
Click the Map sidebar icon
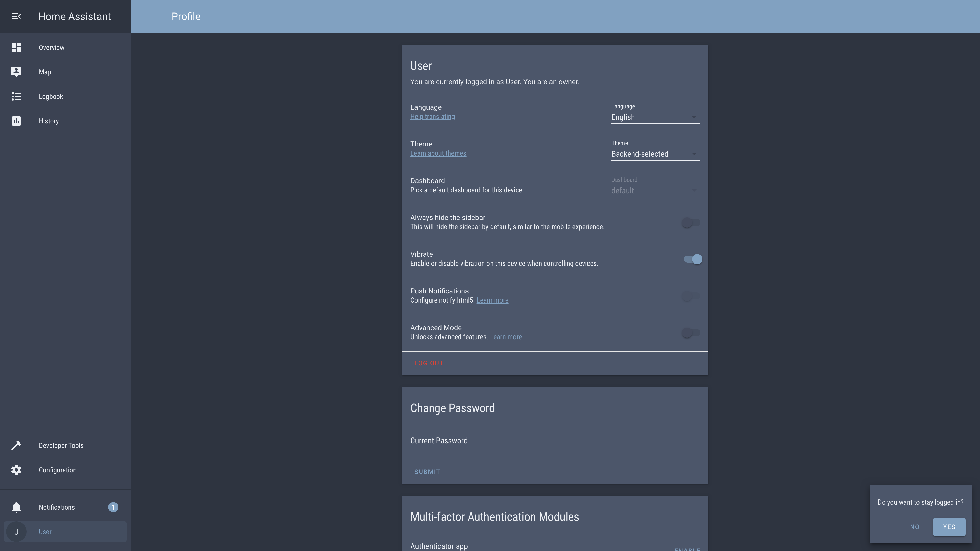coord(16,72)
